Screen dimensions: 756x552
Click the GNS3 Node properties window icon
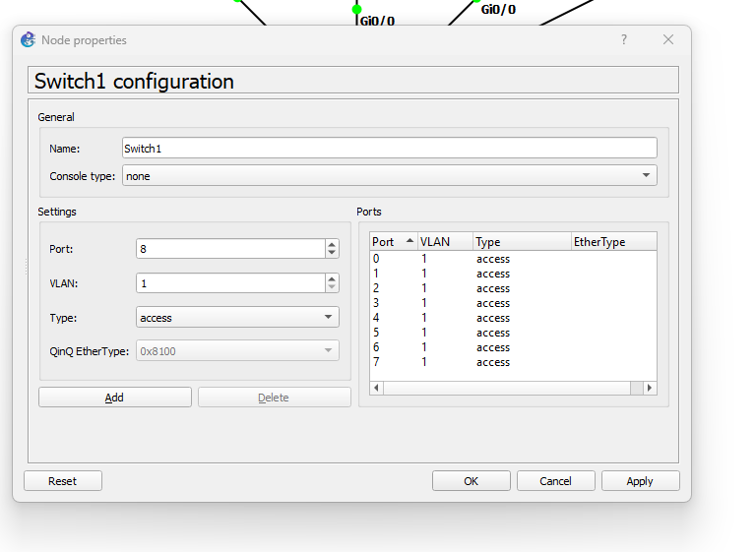point(28,39)
